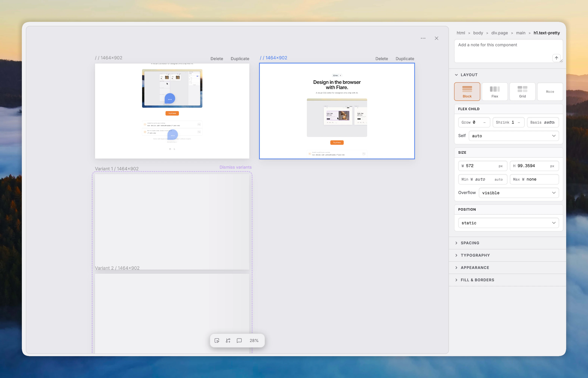Viewport: 588px width, 378px height.
Task: Select Block layout mode
Action: 467,92
